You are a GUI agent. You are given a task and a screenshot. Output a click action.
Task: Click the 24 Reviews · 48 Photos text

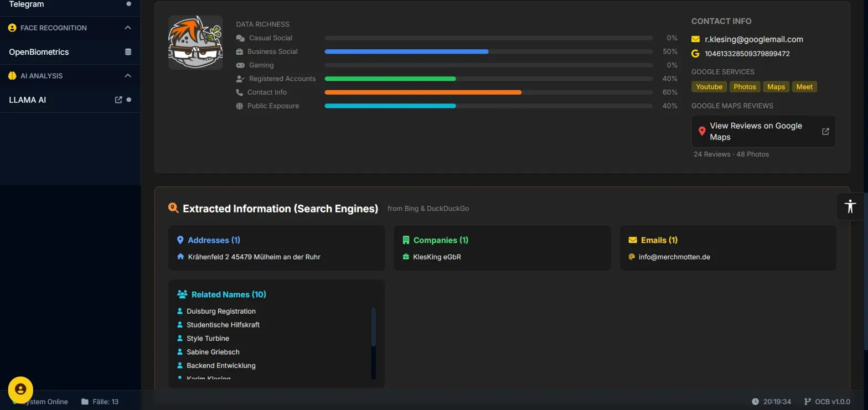(x=731, y=154)
